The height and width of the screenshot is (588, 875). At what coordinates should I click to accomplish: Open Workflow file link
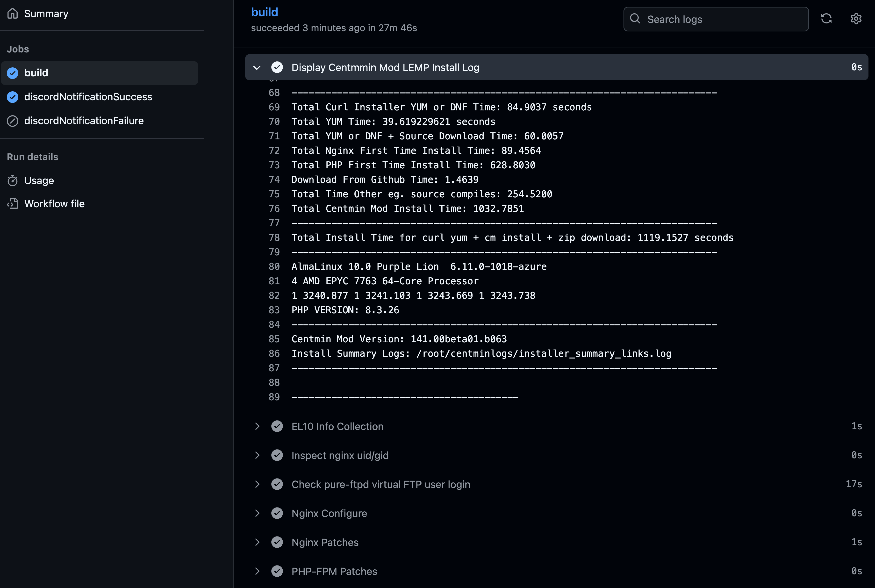54,204
